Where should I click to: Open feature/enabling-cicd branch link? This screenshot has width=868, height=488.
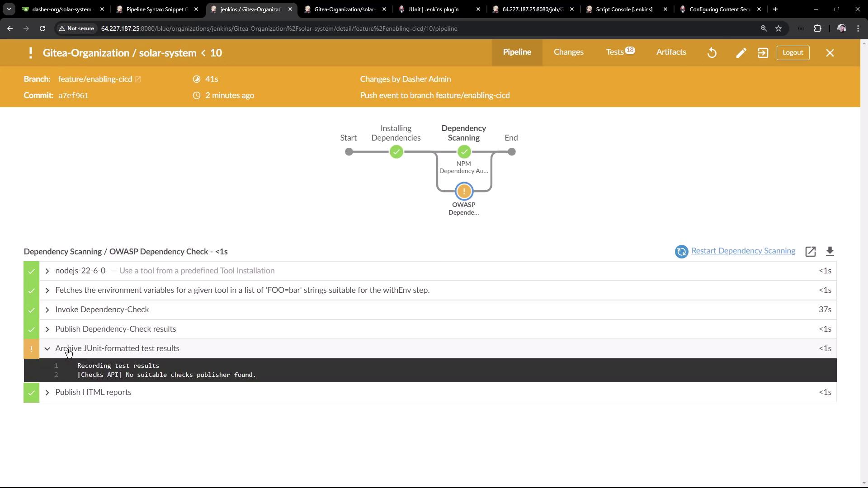95,79
